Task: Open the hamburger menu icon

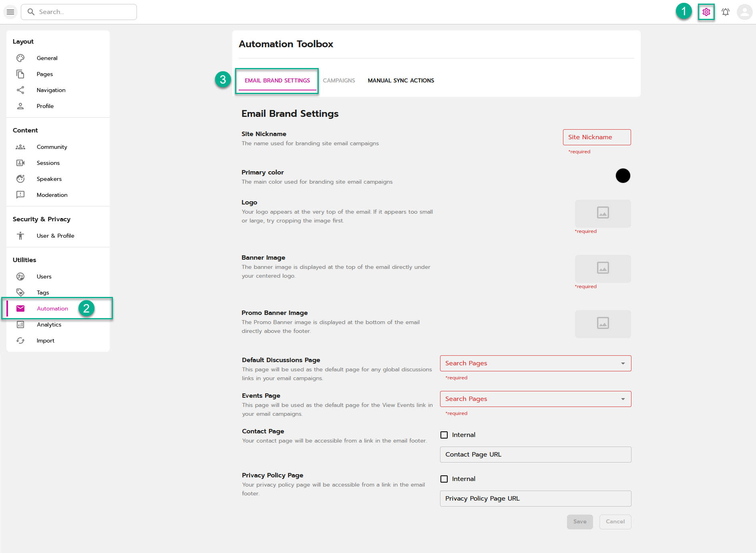Action: pos(10,12)
